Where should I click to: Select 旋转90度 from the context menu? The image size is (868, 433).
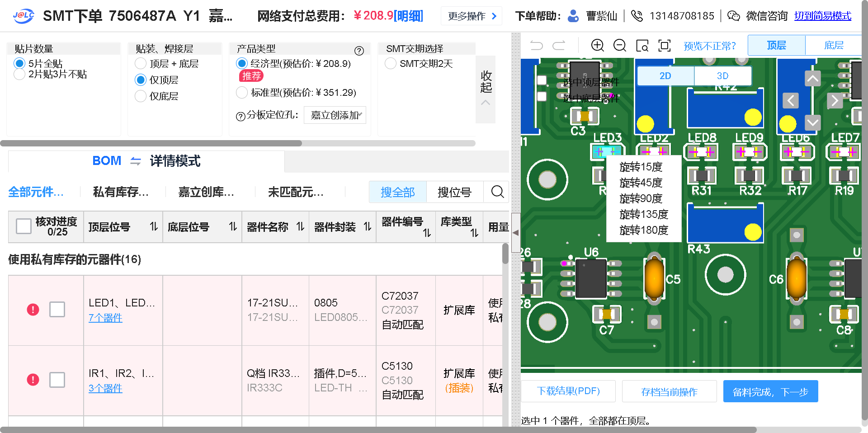tap(641, 198)
